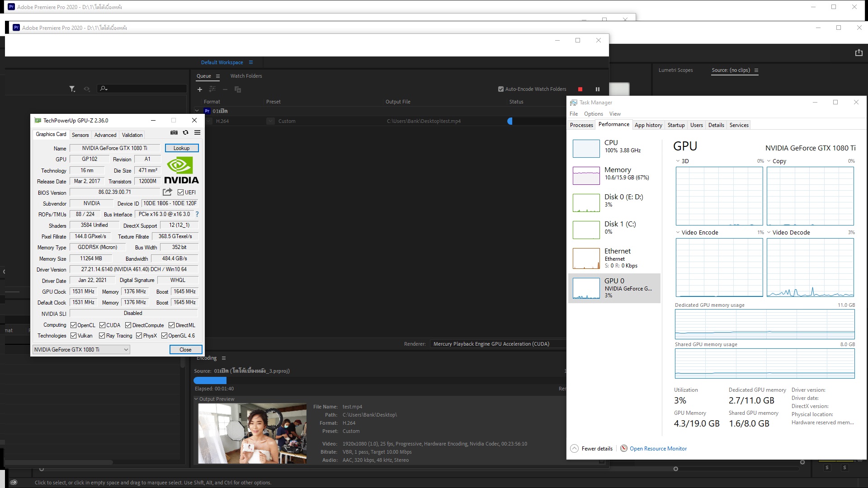The height and width of the screenshot is (488, 868).
Task: Select the Memory graph in Task Manager sidebar
Action: click(586, 175)
